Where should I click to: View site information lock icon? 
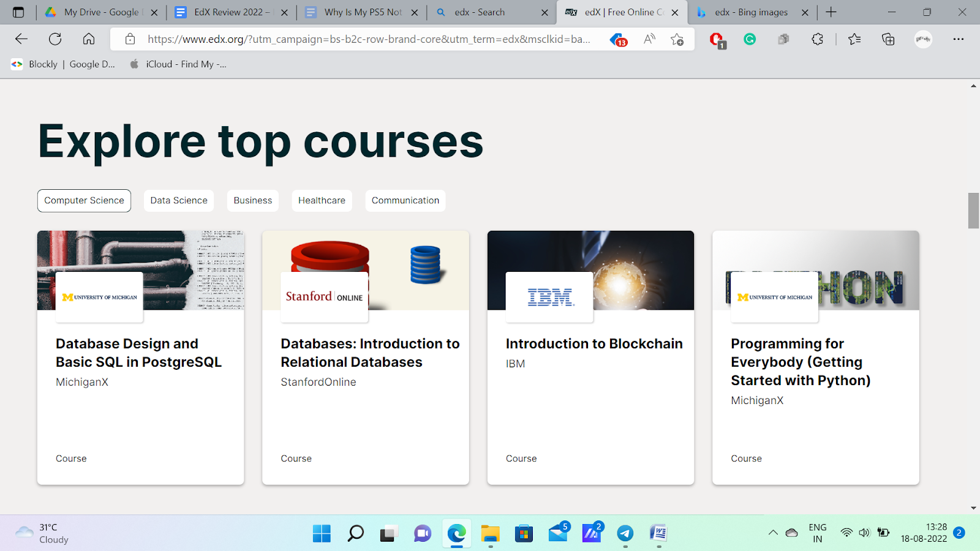130,39
